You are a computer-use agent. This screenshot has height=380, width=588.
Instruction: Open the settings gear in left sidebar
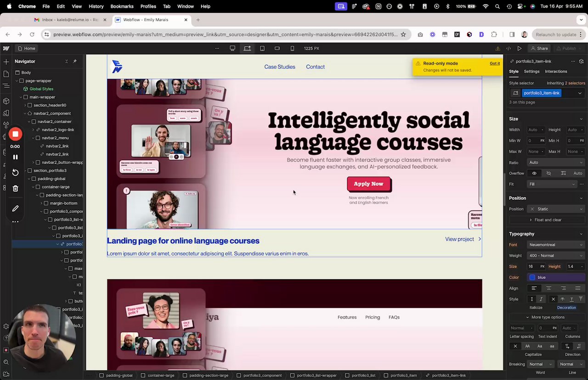click(6, 326)
